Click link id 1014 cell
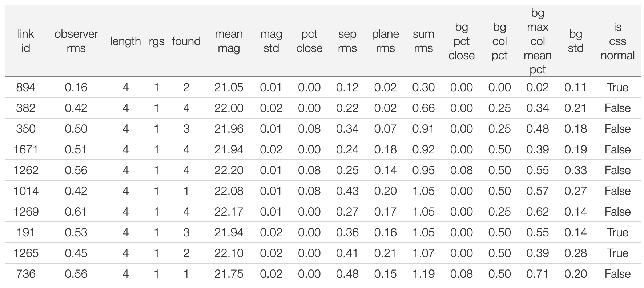 click(26, 191)
